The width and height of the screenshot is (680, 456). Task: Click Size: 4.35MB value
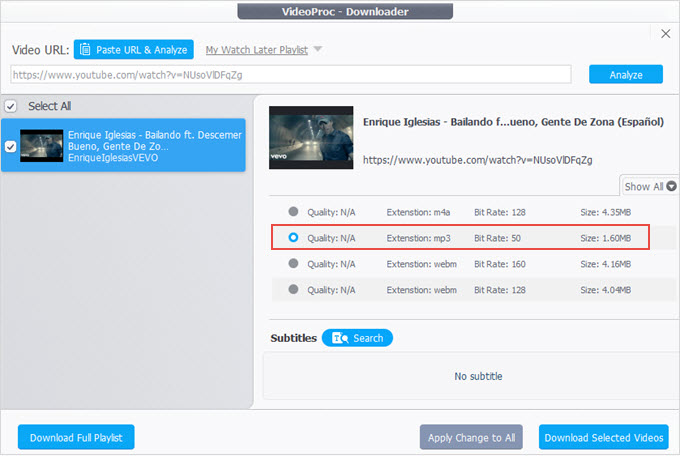coord(605,212)
